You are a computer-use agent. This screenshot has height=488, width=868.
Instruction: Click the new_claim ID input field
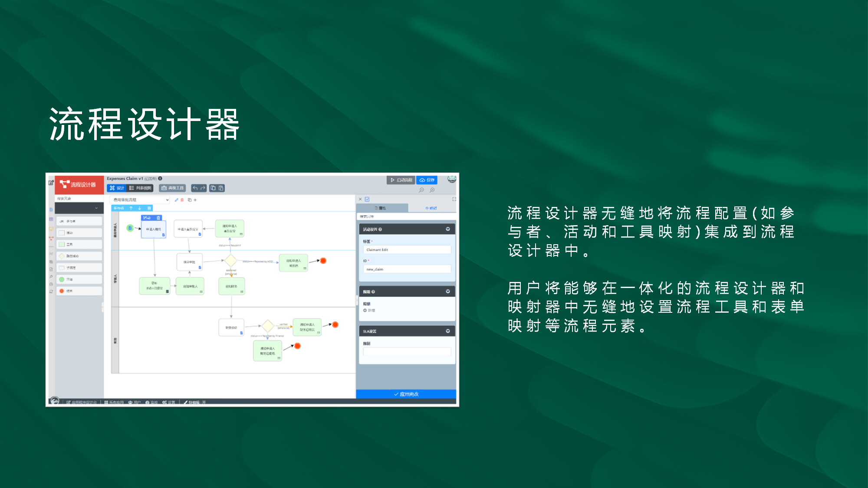[407, 269]
